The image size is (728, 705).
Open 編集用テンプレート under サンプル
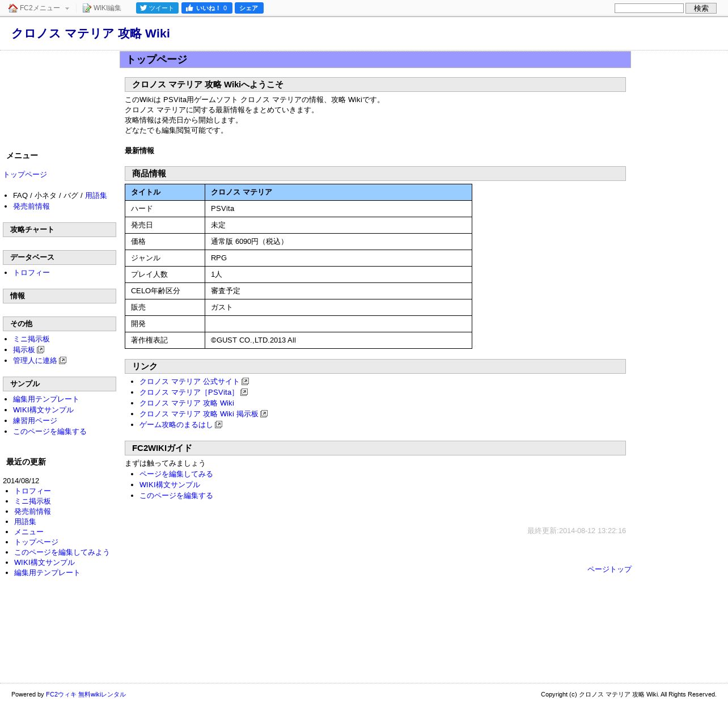point(46,399)
